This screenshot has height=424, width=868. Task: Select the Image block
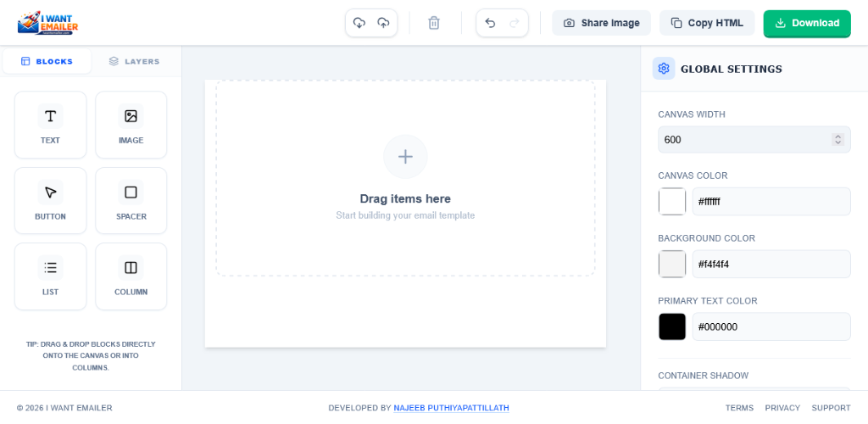pyautogui.click(x=131, y=125)
